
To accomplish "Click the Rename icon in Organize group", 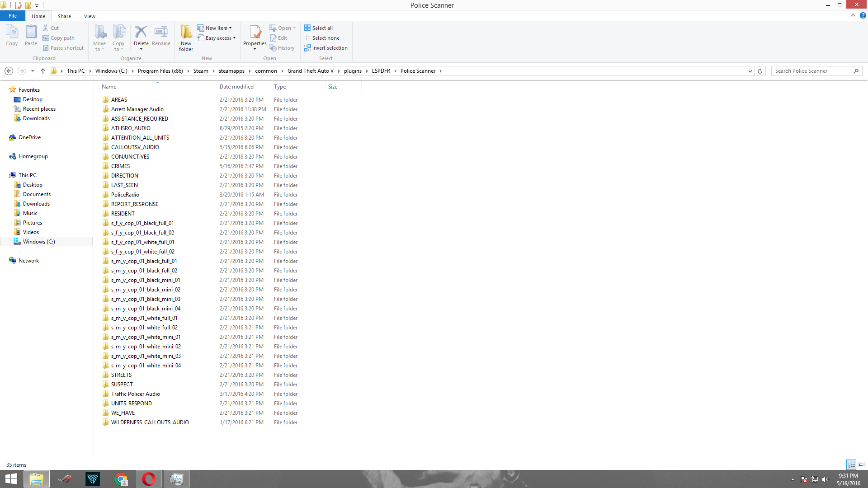I will tap(161, 33).
